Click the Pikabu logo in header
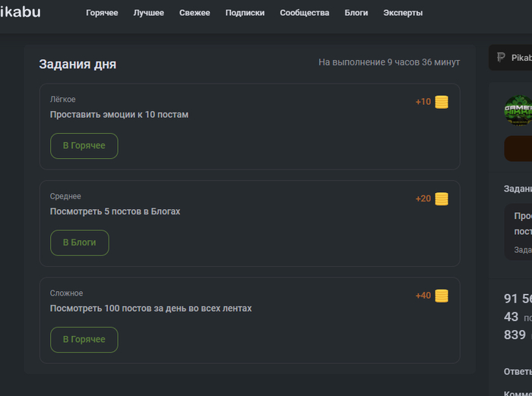 point(21,12)
